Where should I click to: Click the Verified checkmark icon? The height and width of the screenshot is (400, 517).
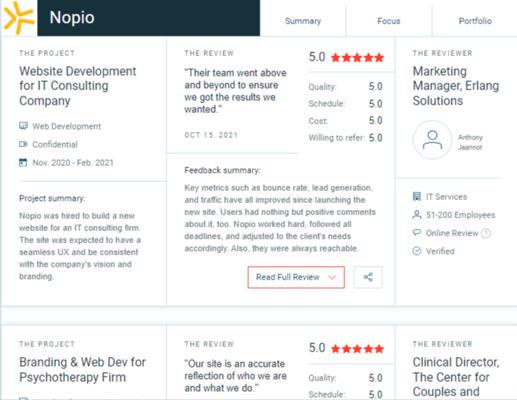pyautogui.click(x=417, y=251)
